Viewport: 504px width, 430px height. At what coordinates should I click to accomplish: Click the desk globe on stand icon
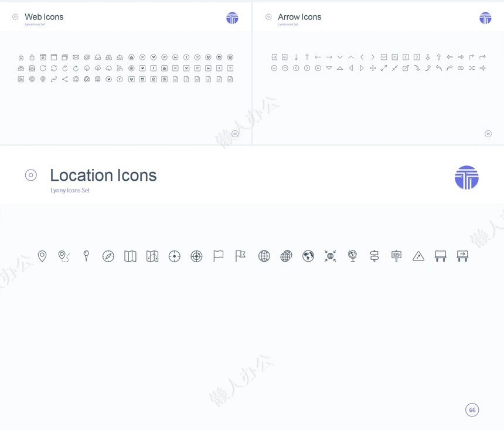pyautogui.click(x=352, y=256)
